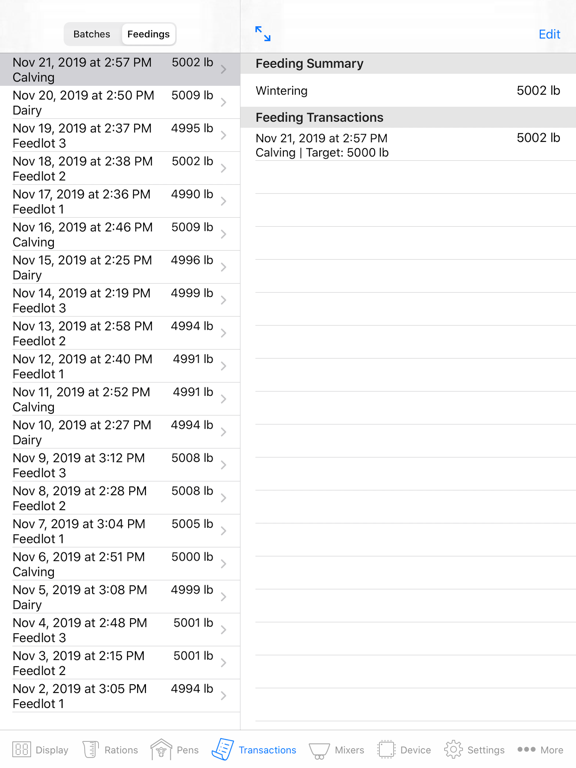The width and height of the screenshot is (576, 768).
Task: Select the Wintering summary row
Action: pyautogui.click(x=408, y=91)
